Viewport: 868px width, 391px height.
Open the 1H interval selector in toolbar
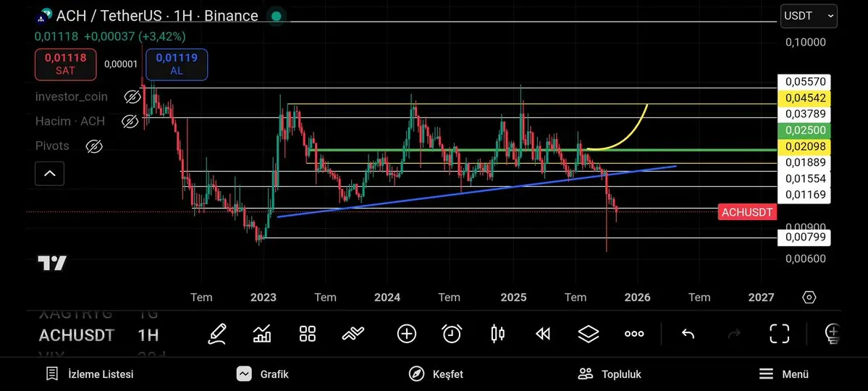click(148, 335)
